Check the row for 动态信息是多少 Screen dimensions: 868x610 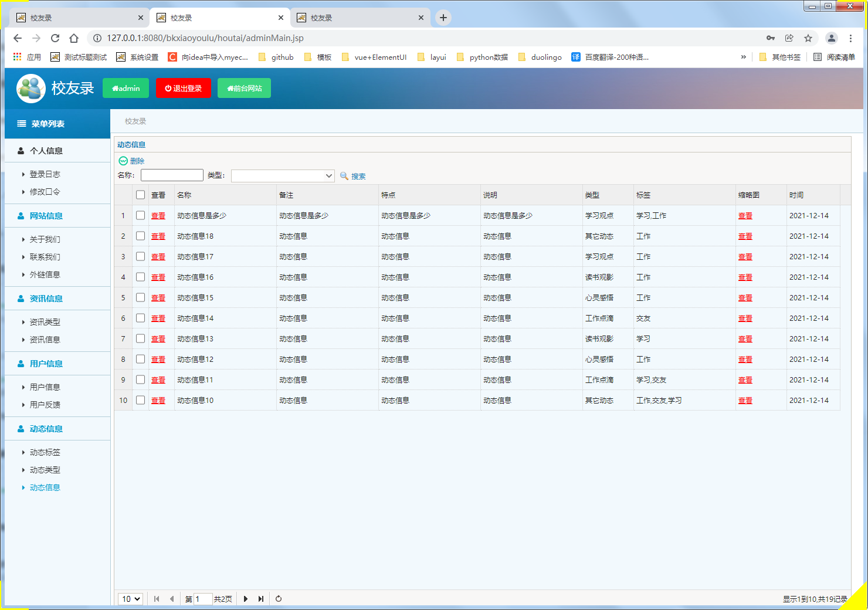coord(140,215)
